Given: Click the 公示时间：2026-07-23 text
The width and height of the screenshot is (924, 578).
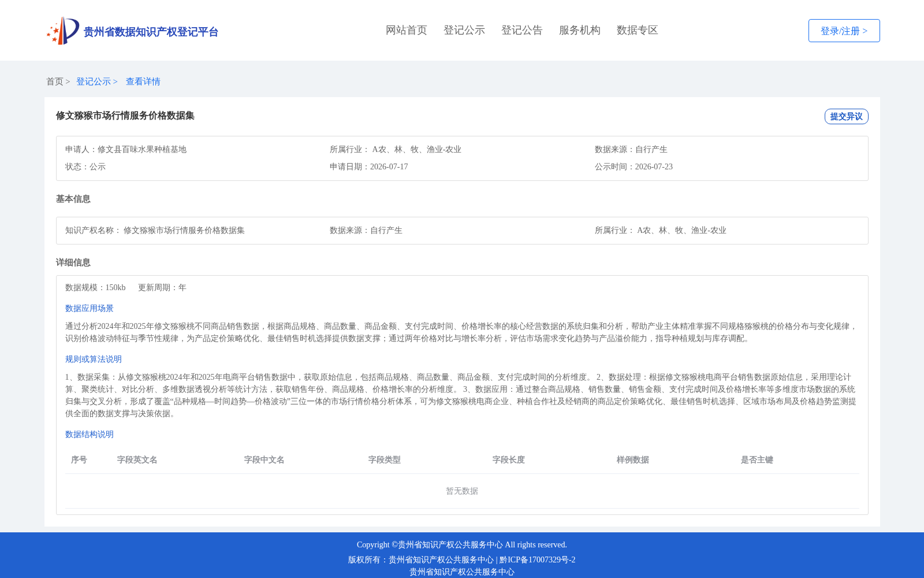Looking at the screenshot, I should pos(634,166).
